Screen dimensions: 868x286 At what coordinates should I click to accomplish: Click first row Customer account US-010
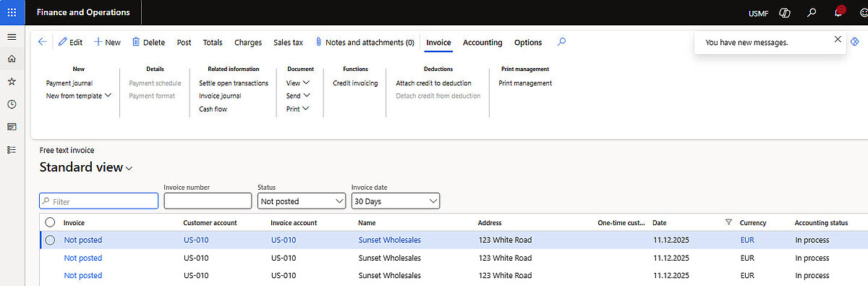196,240
